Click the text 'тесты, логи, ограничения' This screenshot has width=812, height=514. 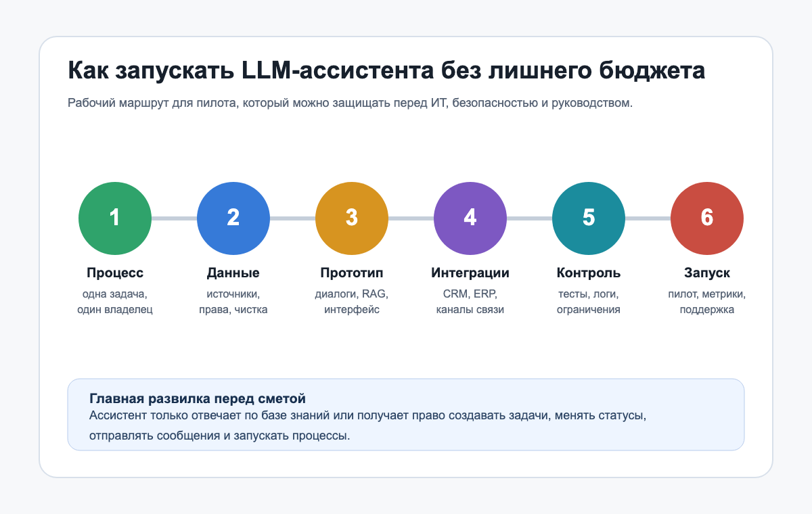point(589,302)
